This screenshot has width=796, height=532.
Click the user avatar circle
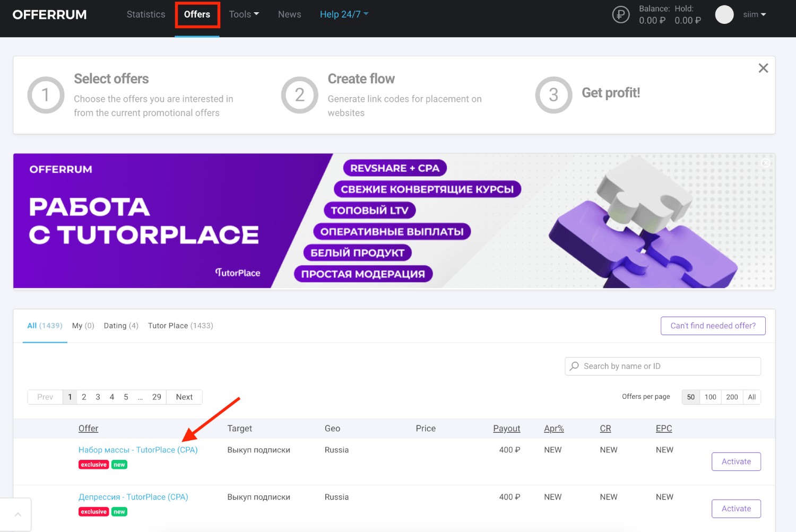pyautogui.click(x=724, y=14)
